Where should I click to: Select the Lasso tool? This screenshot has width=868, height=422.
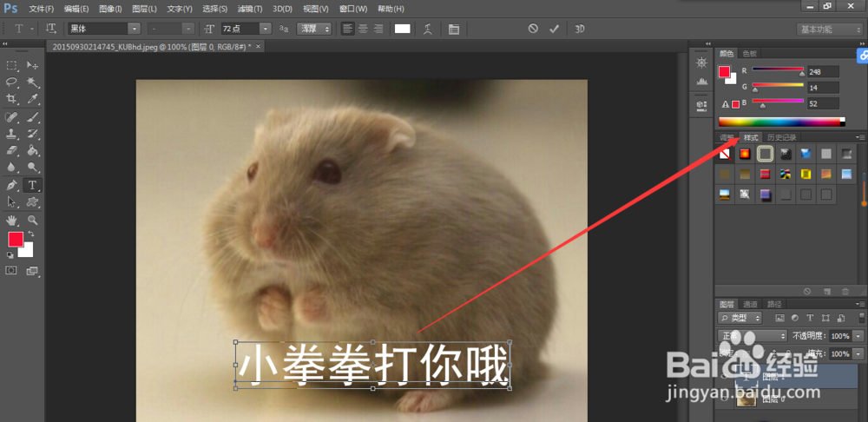[x=11, y=82]
